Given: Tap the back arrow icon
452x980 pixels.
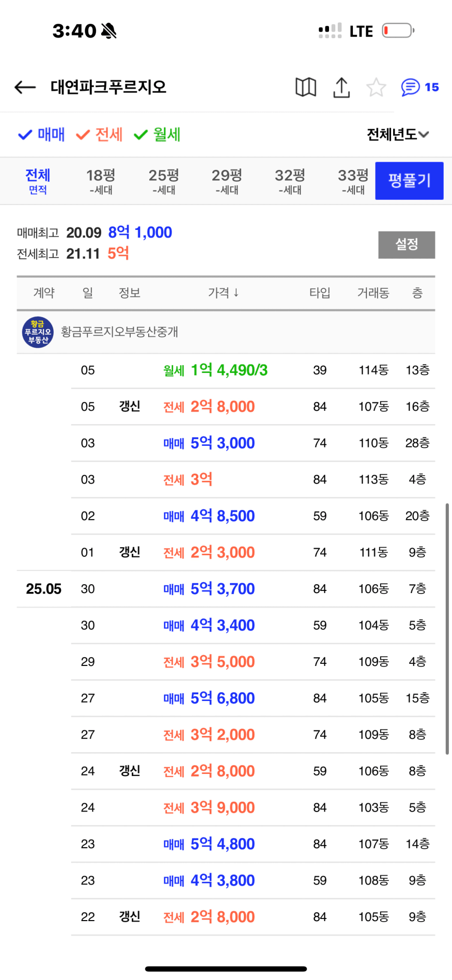Looking at the screenshot, I should (25, 87).
